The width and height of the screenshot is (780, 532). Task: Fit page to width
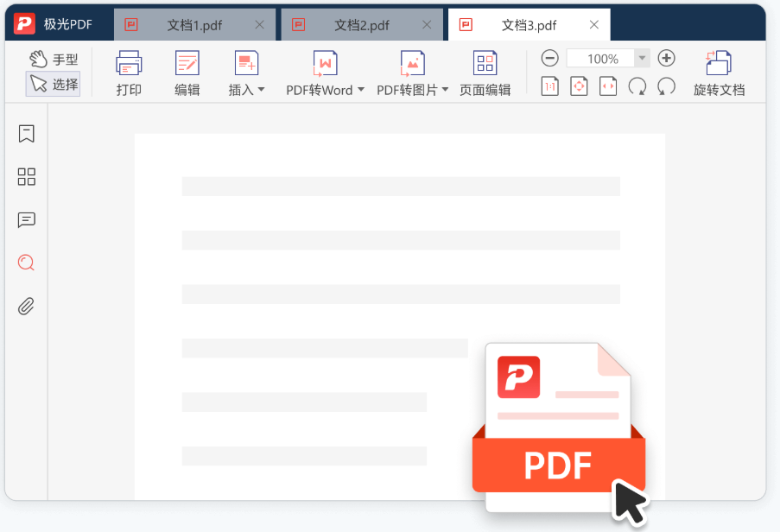608,86
